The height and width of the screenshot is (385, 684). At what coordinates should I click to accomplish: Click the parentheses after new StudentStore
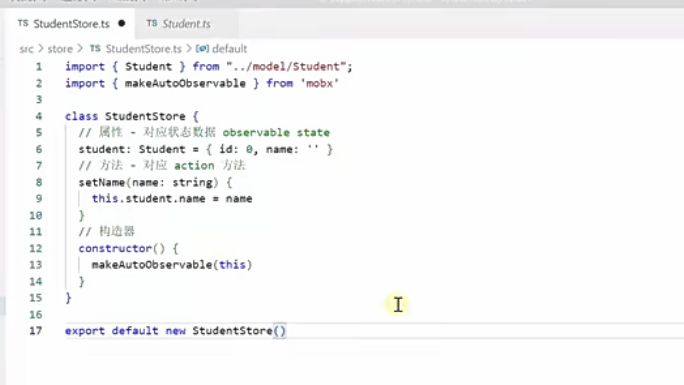coord(280,331)
